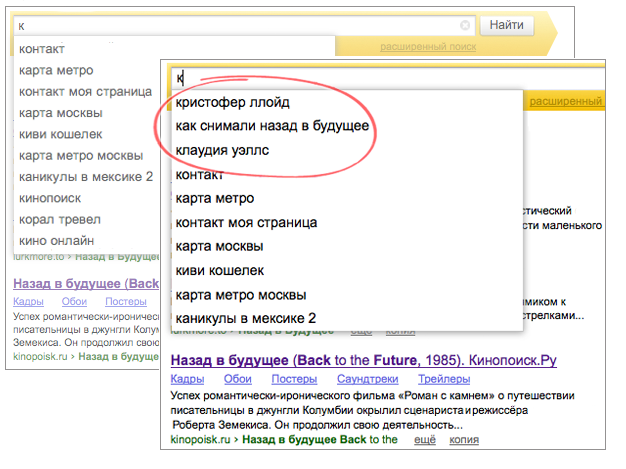626x469 pixels.
Task: Choose the корал тревел suggestion
Action: tap(56, 219)
